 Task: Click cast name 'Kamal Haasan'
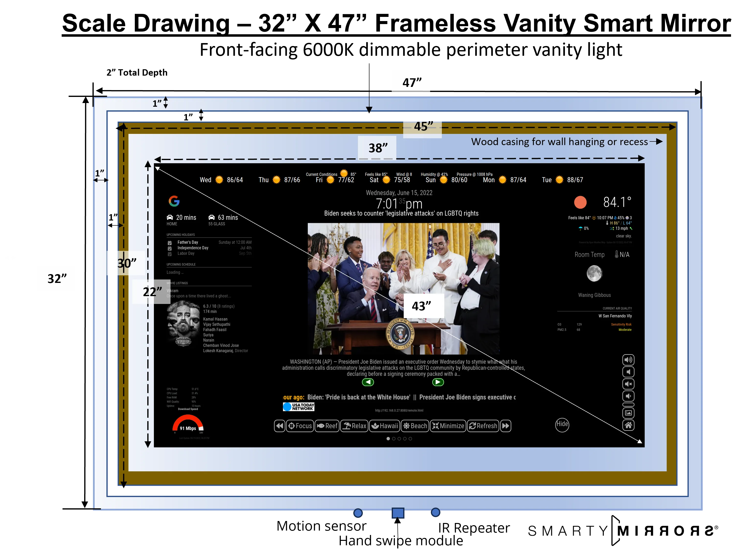[x=215, y=319]
